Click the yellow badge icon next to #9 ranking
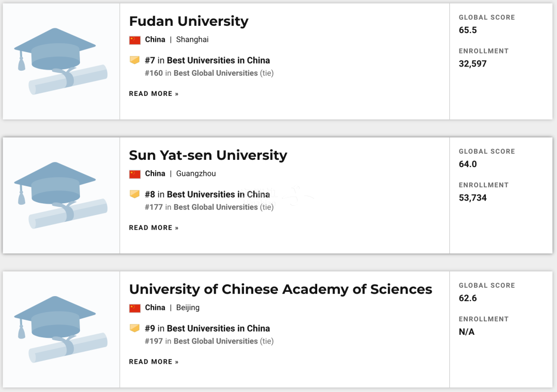 (135, 328)
